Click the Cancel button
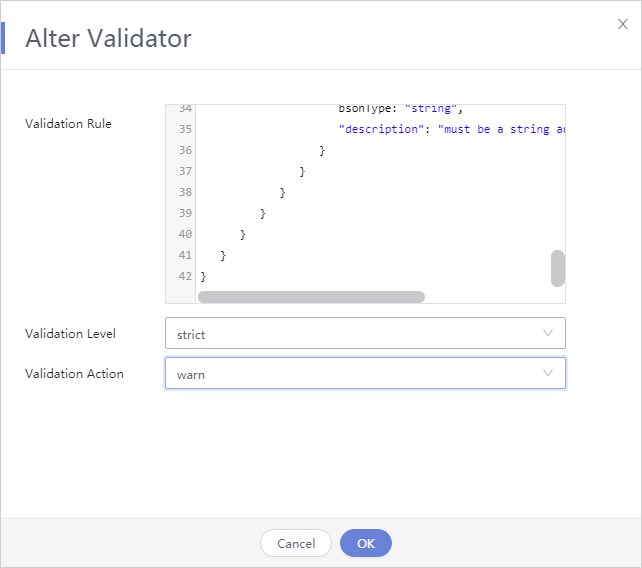642x568 pixels. (296, 543)
